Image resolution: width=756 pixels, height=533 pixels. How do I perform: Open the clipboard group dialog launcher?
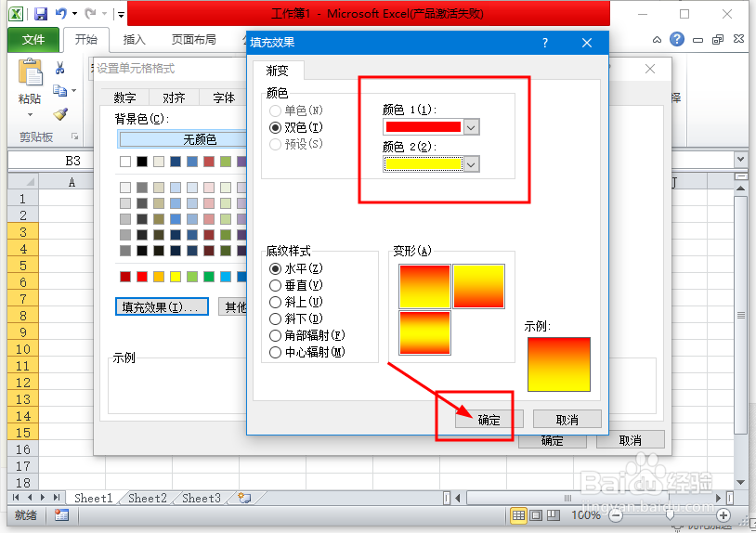pyautogui.click(x=74, y=136)
